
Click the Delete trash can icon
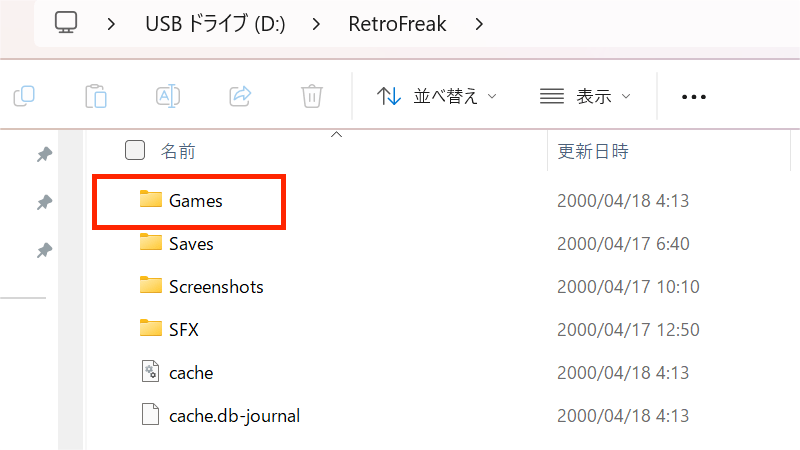coord(312,96)
